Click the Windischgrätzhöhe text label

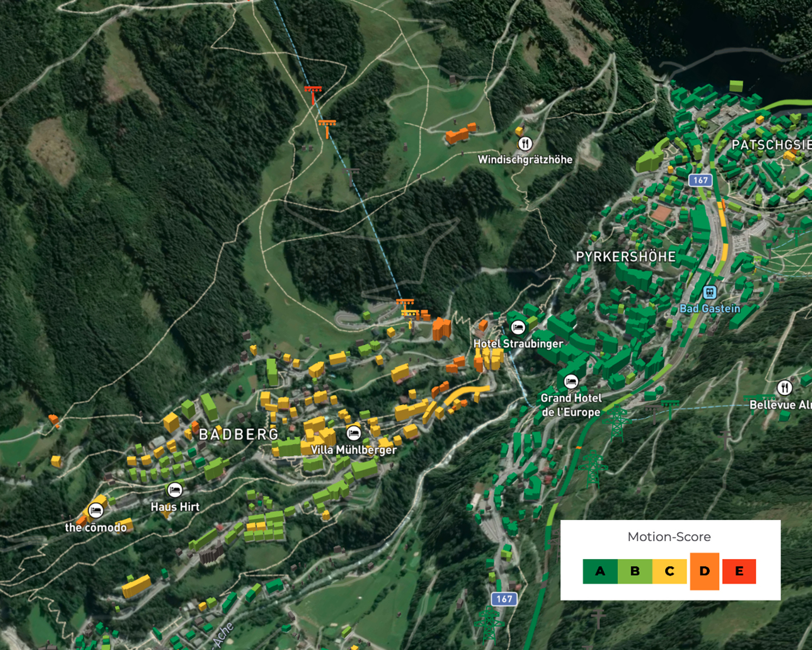[525, 160]
